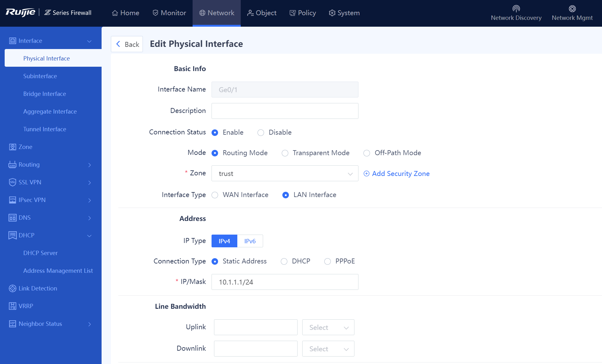This screenshot has height=364, width=602.
Task: Select Static Address connection type
Action: coord(215,261)
